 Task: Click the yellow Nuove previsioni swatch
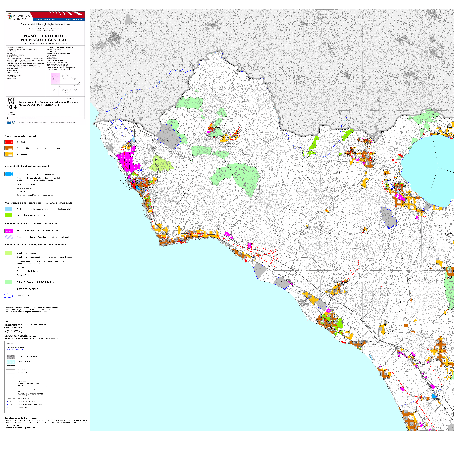click(9, 154)
